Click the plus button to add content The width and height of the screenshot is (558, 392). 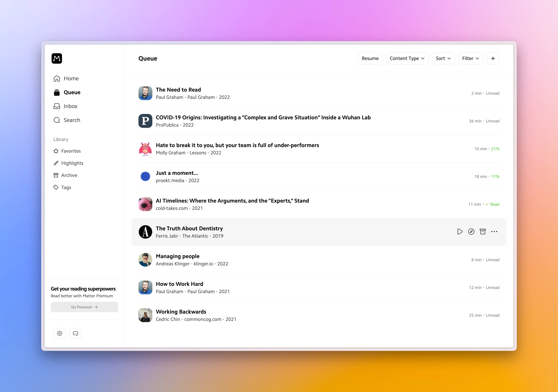tap(493, 58)
